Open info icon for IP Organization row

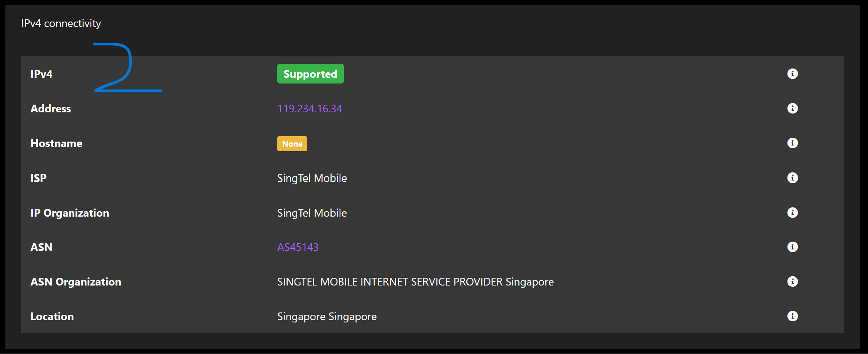click(x=792, y=212)
